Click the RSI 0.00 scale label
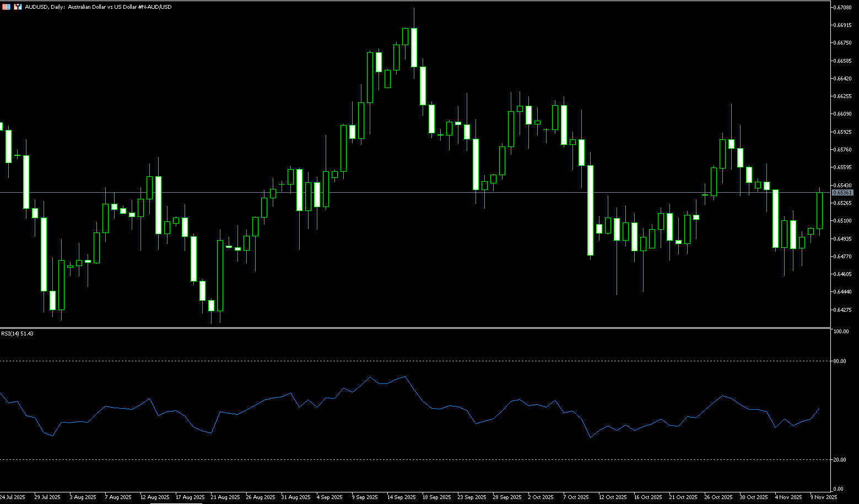This screenshot has height=504, width=859. 839,489
